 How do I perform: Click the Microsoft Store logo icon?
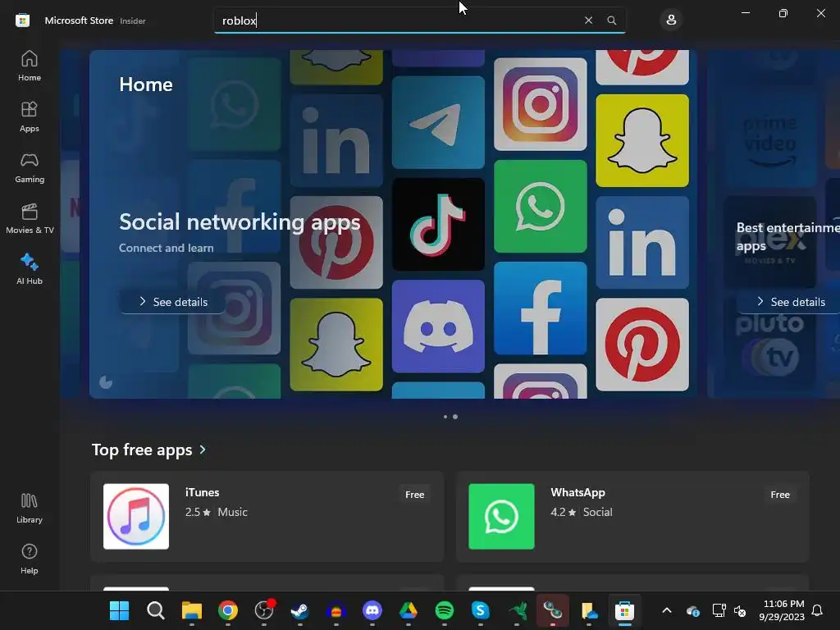(x=22, y=21)
